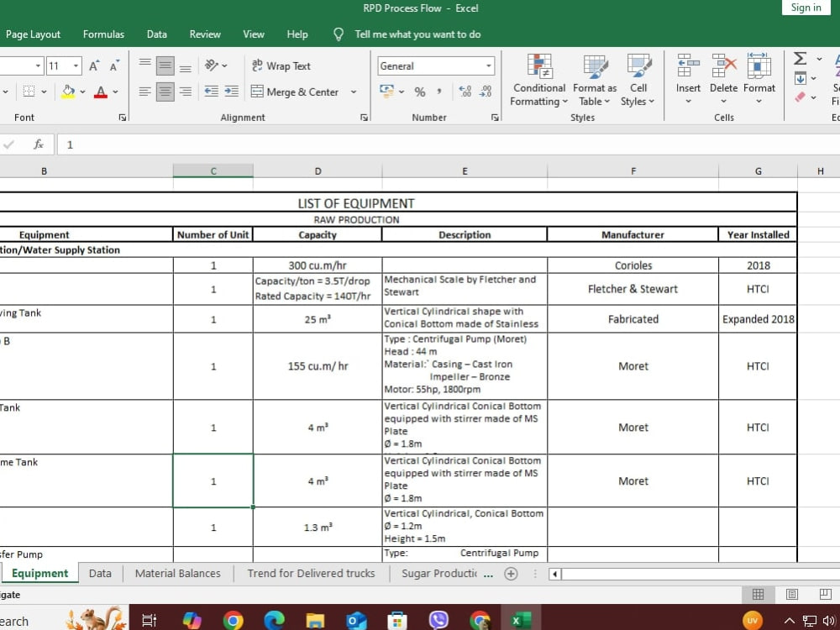The height and width of the screenshot is (630, 840).
Task: Switch to Trend for Delivered trucks sheet
Action: tap(311, 573)
